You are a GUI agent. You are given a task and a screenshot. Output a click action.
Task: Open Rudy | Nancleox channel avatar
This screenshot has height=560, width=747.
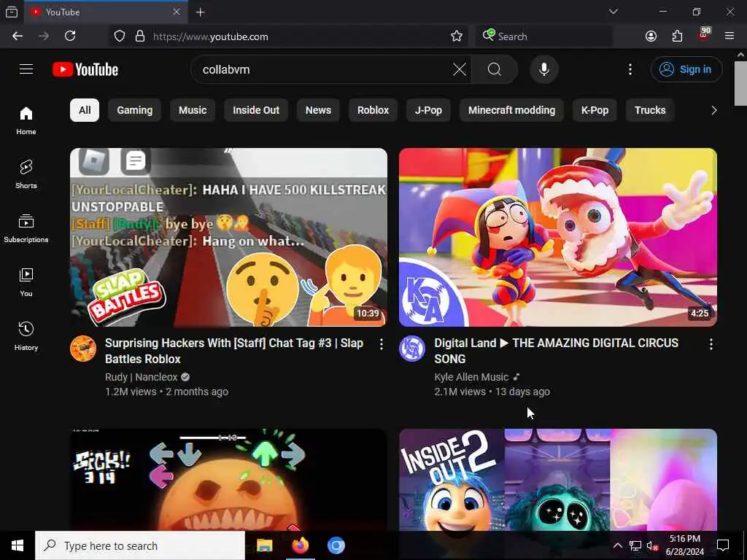(x=83, y=349)
